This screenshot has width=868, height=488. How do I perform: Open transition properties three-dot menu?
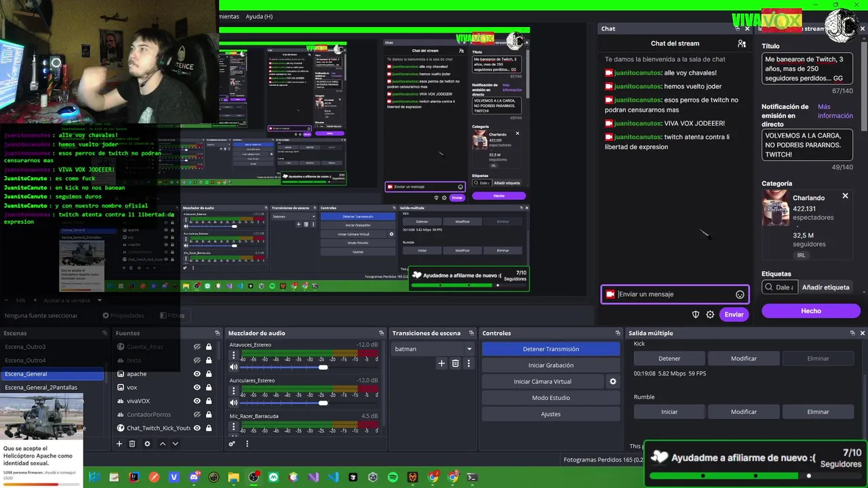468,363
